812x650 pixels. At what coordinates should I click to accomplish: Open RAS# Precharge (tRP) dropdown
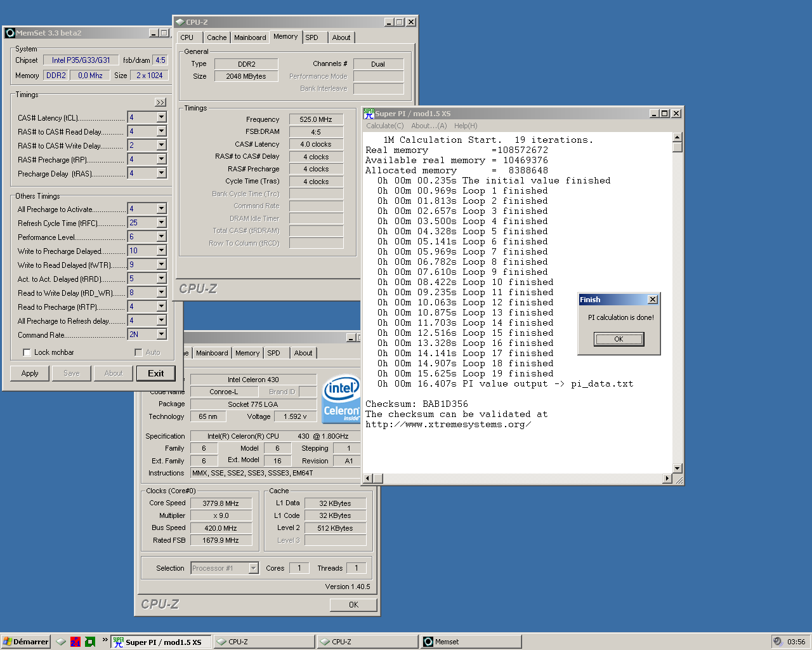161,159
